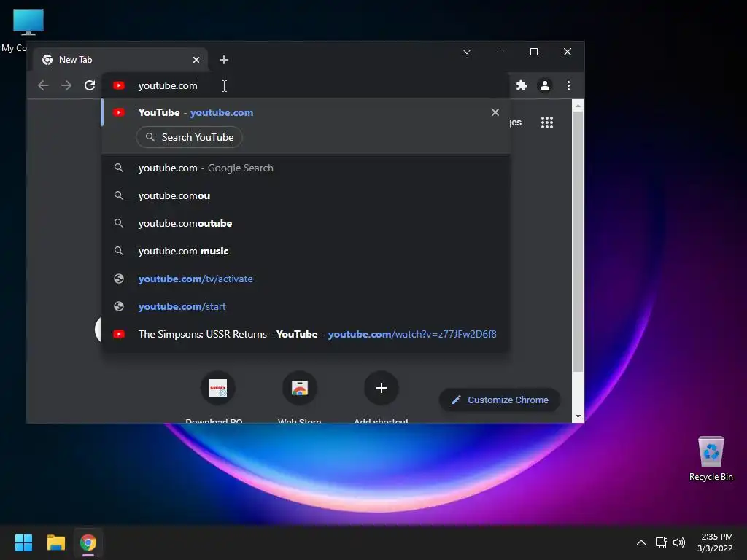
Task: Open the Google apps grid icon
Action: tap(547, 122)
